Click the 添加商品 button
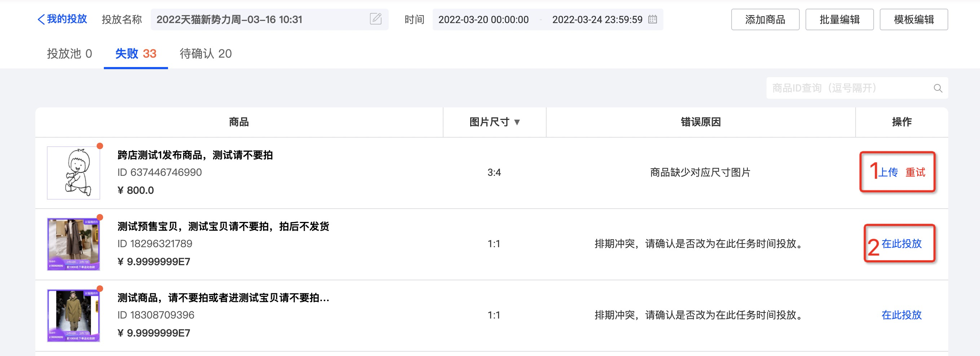The height and width of the screenshot is (356, 980). [x=765, y=19]
